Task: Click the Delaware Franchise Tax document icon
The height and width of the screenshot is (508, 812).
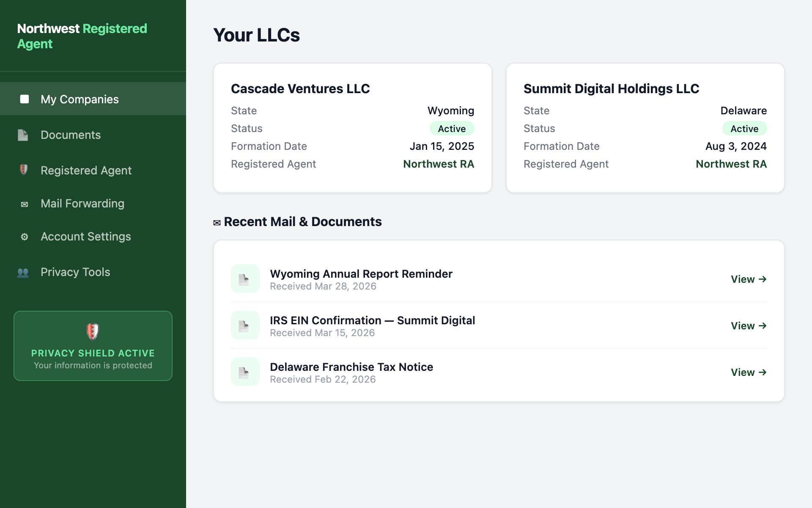Action: tap(244, 372)
